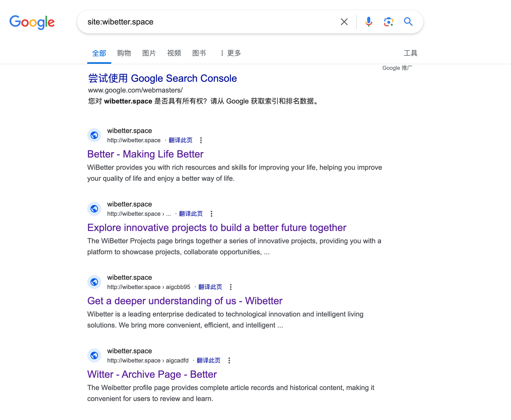
Task: Expand the 更多 search options menu
Action: [x=230, y=53]
